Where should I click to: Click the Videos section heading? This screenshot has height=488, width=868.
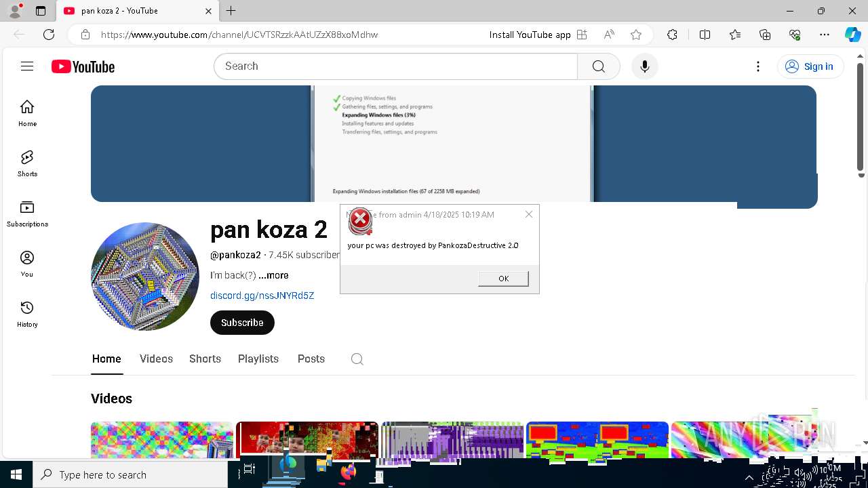click(x=111, y=399)
